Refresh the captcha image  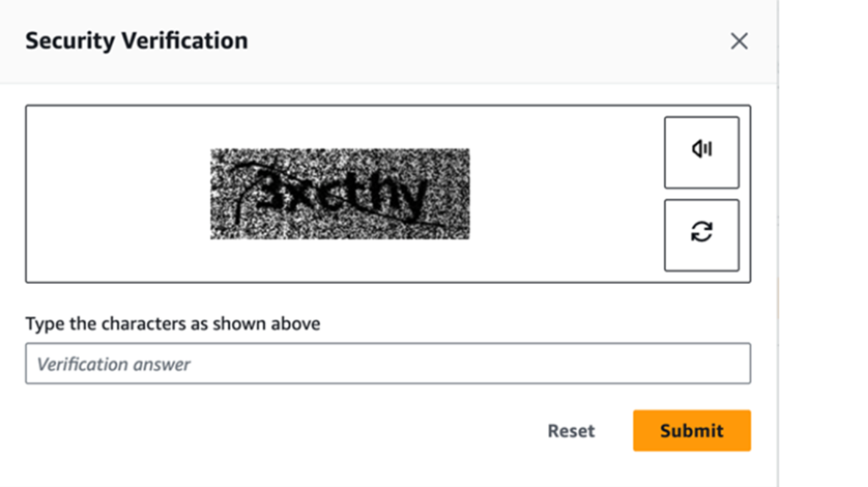[701, 235]
